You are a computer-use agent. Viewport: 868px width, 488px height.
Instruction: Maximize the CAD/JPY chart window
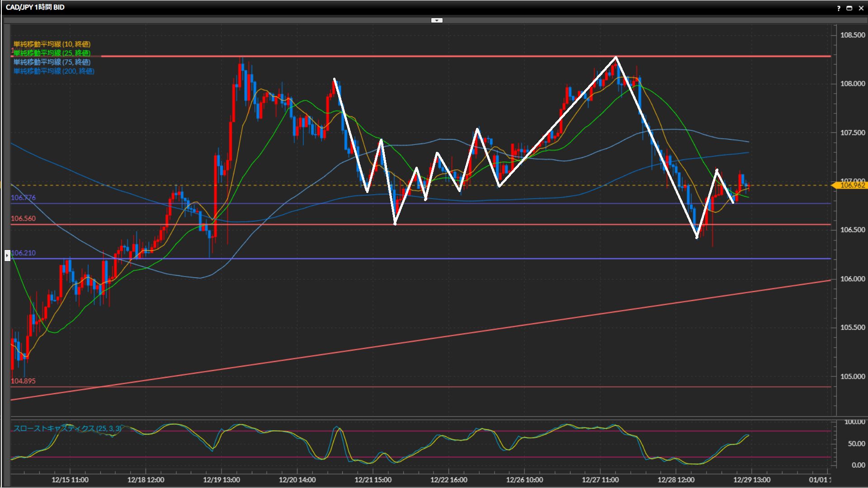coord(849,8)
